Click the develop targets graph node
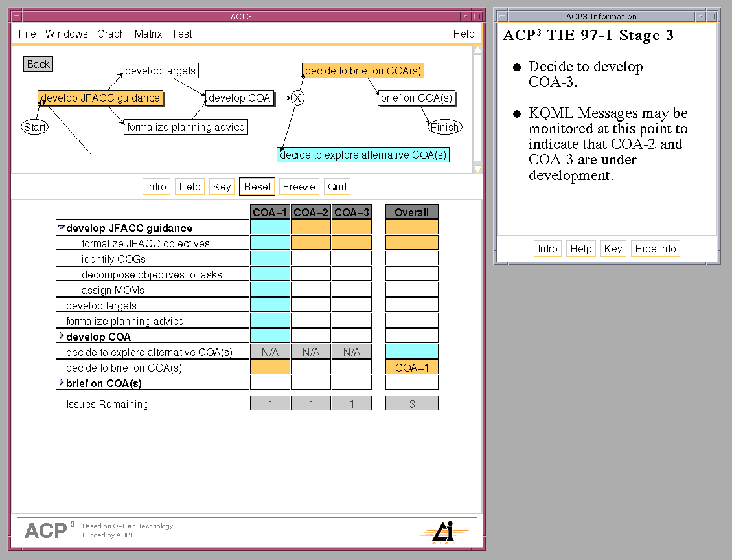This screenshot has width=732, height=560. [x=160, y=71]
